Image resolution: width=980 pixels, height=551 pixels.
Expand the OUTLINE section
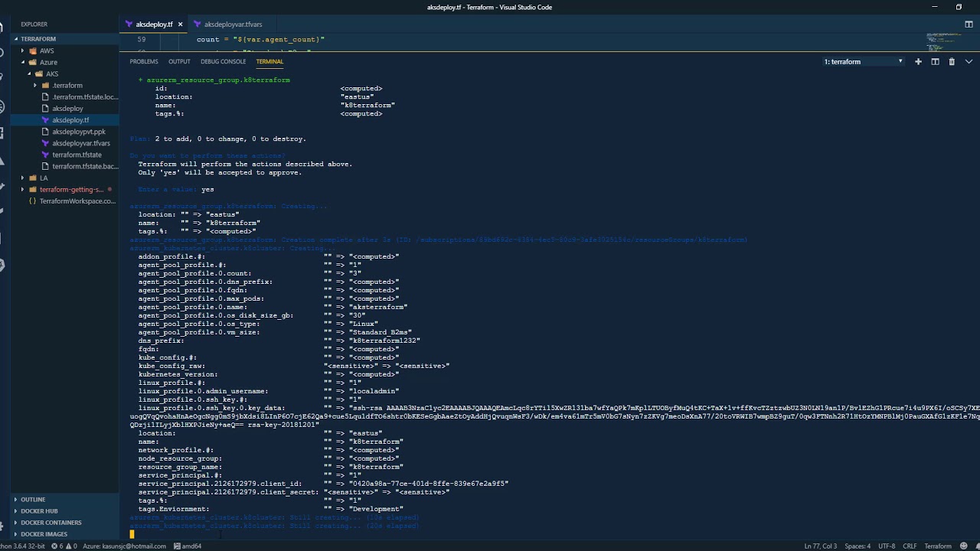33,500
